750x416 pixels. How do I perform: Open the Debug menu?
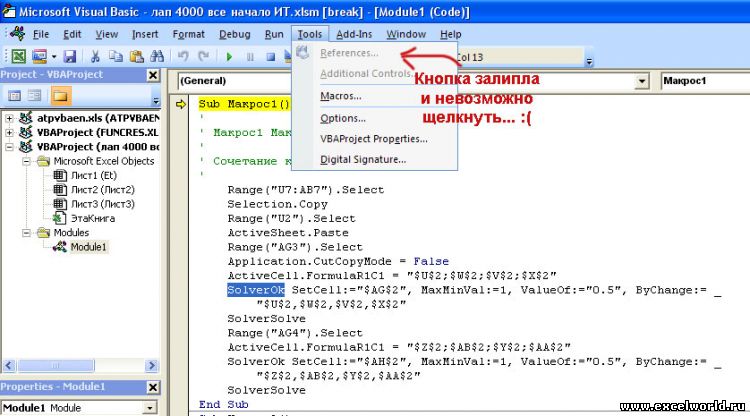pyautogui.click(x=235, y=34)
